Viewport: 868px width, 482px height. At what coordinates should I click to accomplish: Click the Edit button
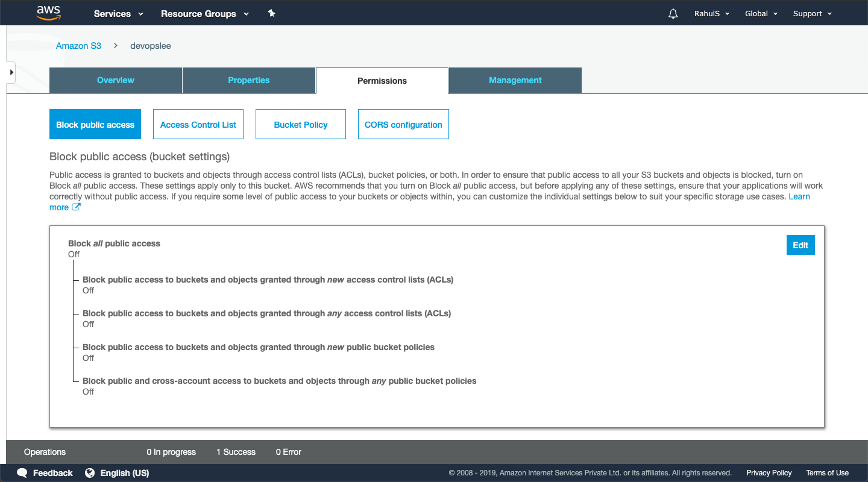pos(800,245)
